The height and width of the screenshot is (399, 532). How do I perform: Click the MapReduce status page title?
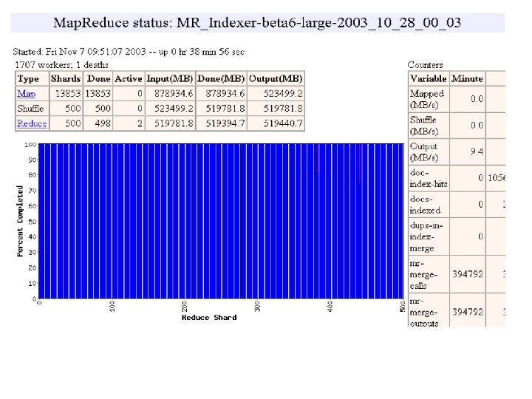pos(257,23)
